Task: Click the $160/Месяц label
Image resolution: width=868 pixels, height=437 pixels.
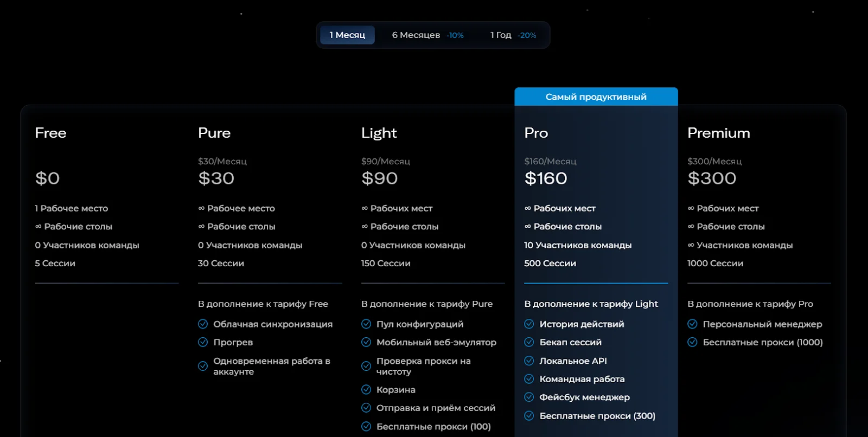Action: pyautogui.click(x=550, y=162)
